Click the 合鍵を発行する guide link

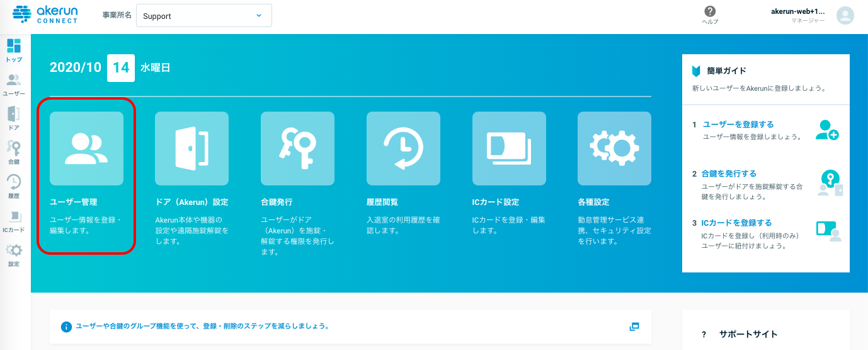click(x=729, y=173)
